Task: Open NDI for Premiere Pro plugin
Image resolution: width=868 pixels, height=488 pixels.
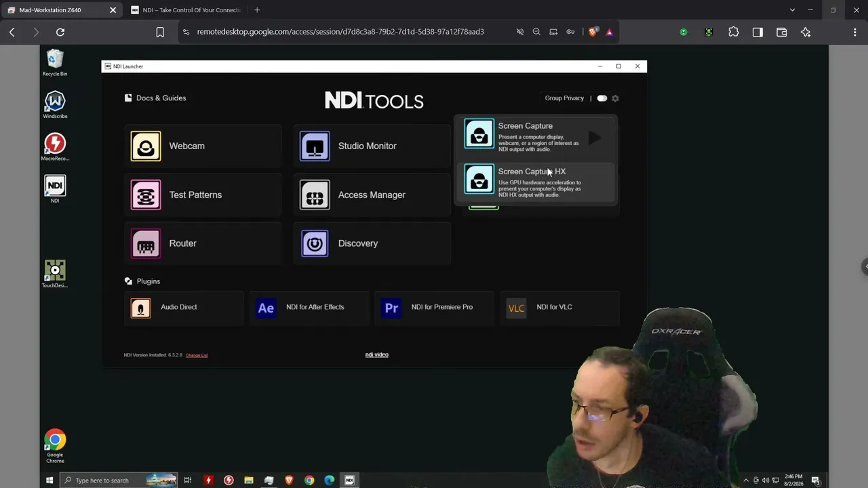Action: (x=434, y=308)
